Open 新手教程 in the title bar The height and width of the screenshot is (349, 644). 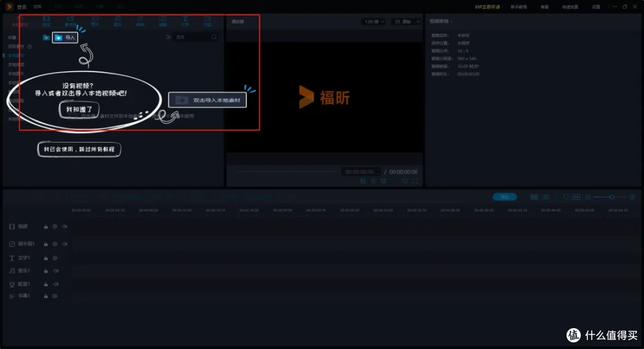[519, 7]
